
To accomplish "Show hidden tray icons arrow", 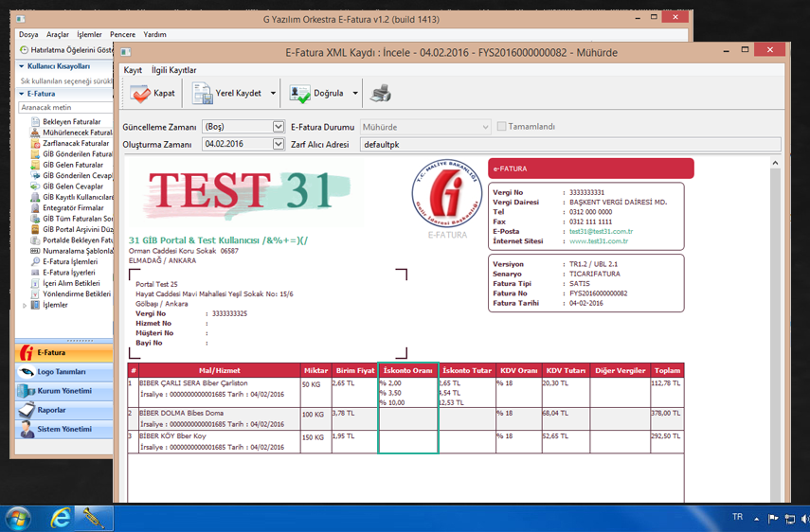I will click(x=757, y=519).
